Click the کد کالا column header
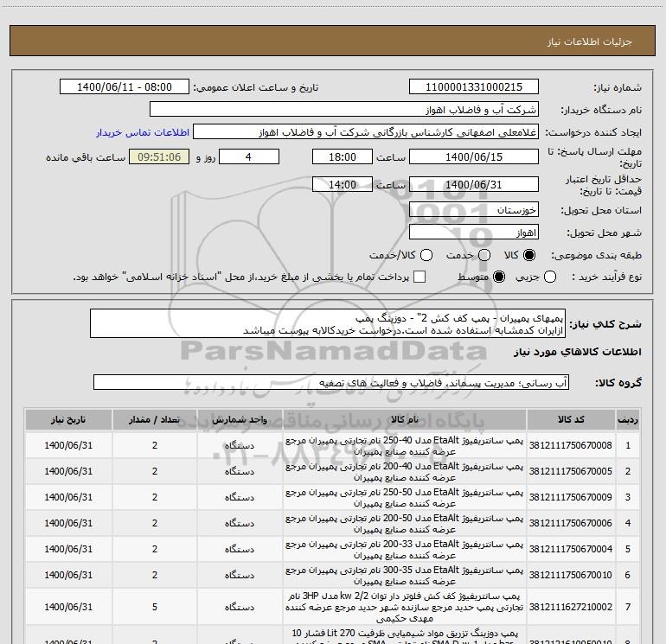 571,420
